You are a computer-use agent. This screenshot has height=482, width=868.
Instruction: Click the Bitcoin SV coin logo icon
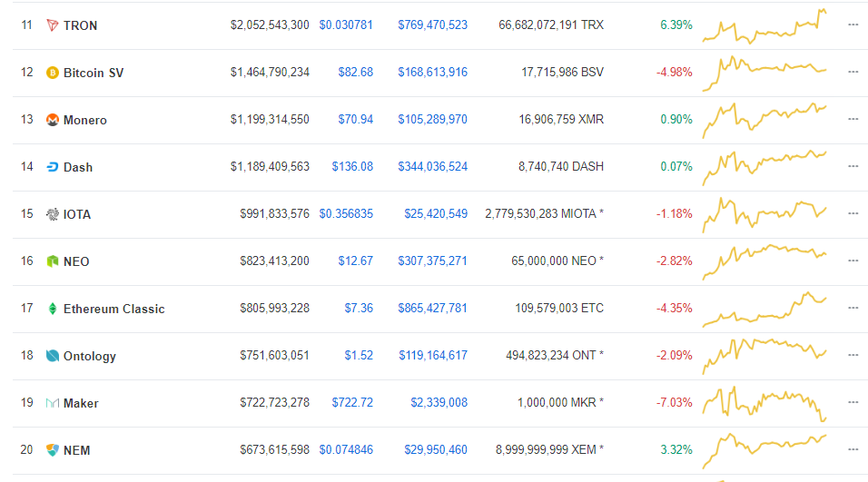(52, 73)
